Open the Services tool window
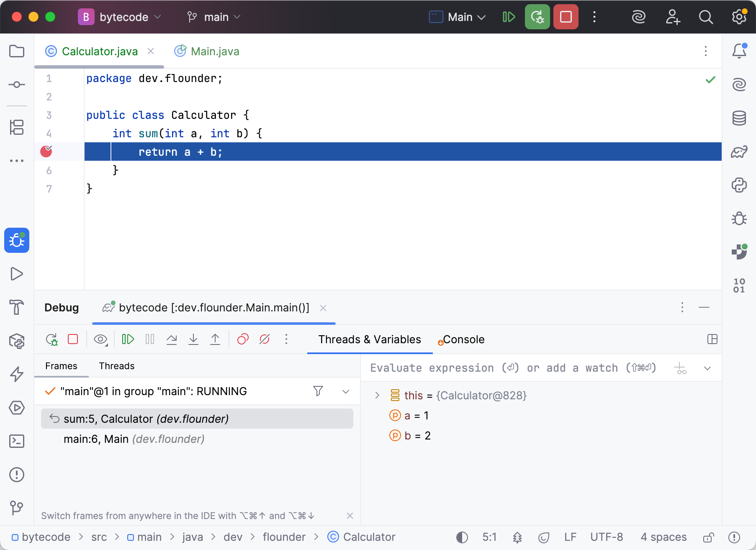This screenshot has height=550, width=756. point(17,408)
